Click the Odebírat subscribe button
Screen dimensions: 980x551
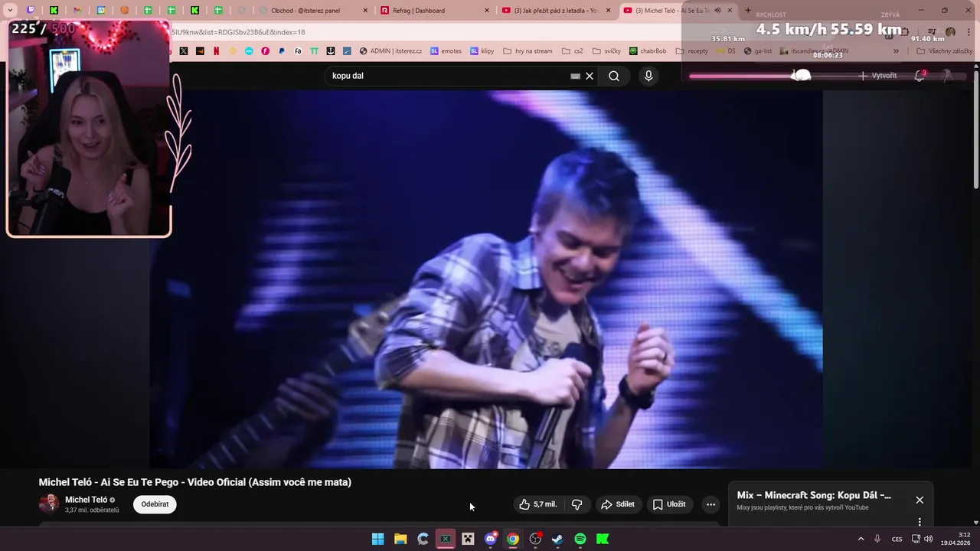click(155, 504)
